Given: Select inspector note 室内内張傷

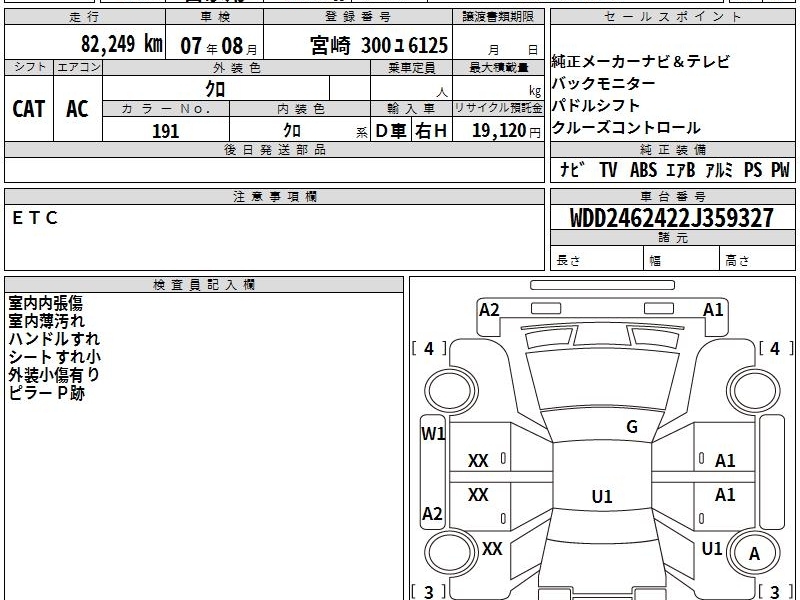Looking at the screenshot, I should [x=45, y=303].
